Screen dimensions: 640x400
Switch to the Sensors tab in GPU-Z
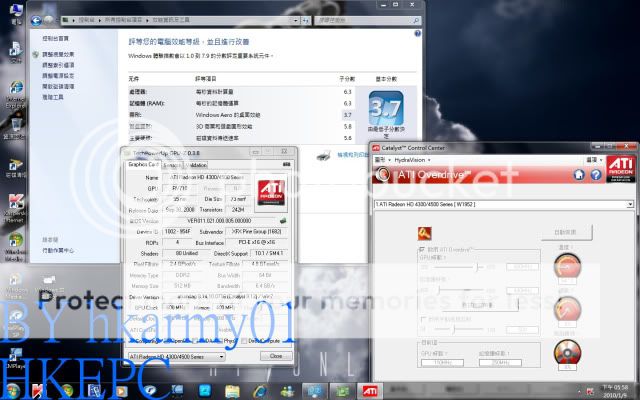pos(171,165)
